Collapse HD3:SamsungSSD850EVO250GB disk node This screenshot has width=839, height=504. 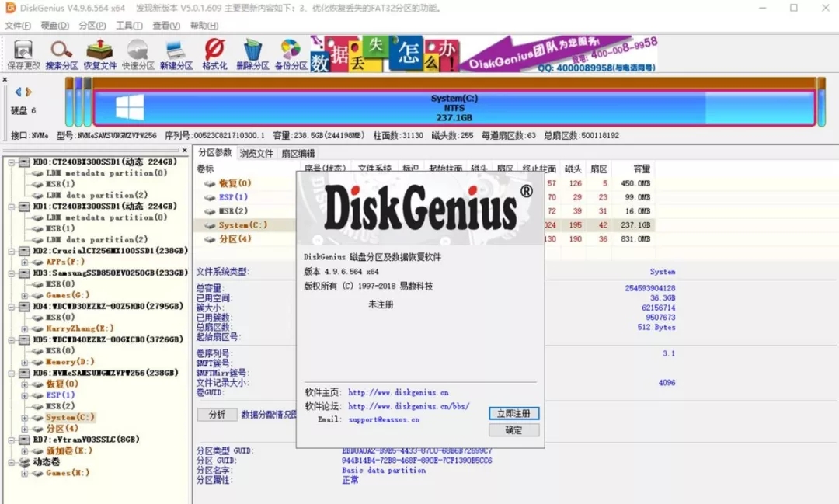[x=11, y=273]
